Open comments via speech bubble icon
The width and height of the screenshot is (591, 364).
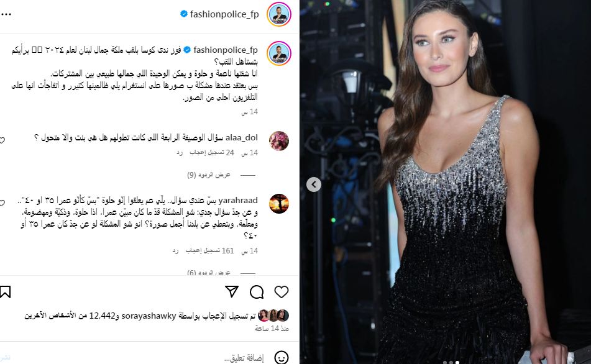257,292
